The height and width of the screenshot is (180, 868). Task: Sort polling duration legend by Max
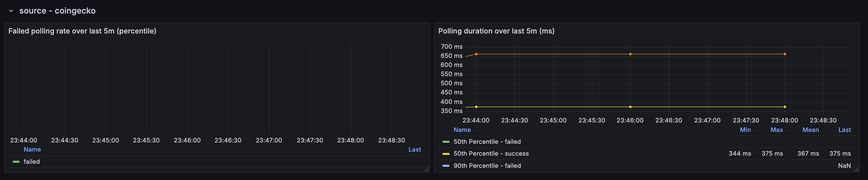point(777,130)
